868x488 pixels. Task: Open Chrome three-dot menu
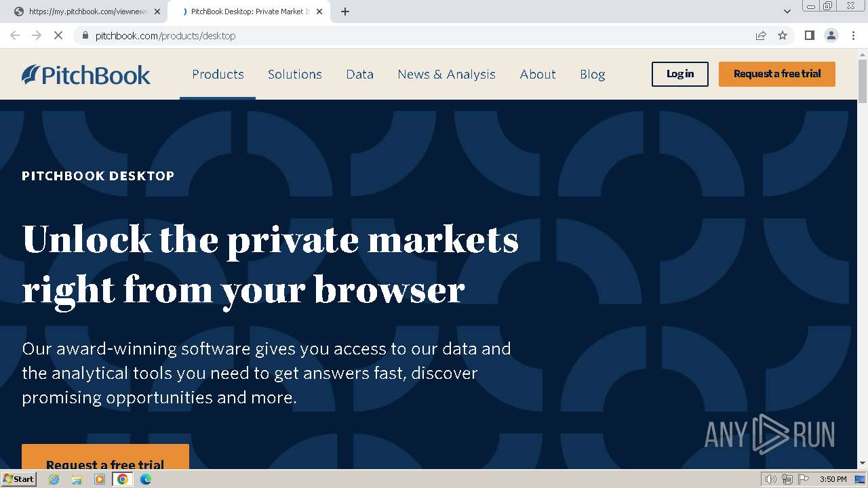click(x=853, y=35)
